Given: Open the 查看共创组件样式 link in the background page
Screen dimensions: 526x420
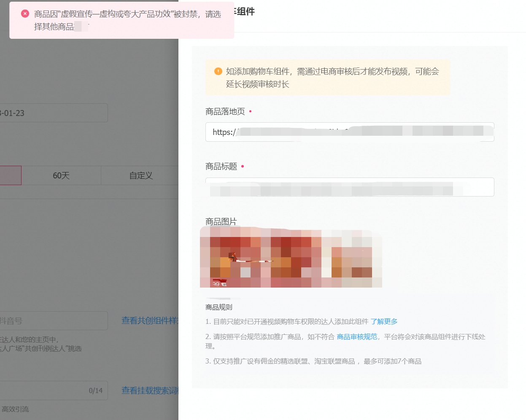Looking at the screenshot, I should pos(150,321).
